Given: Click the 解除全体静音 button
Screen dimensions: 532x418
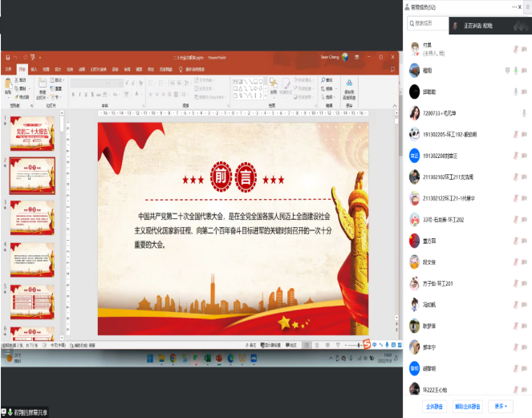Looking at the screenshot, I should [468, 407].
